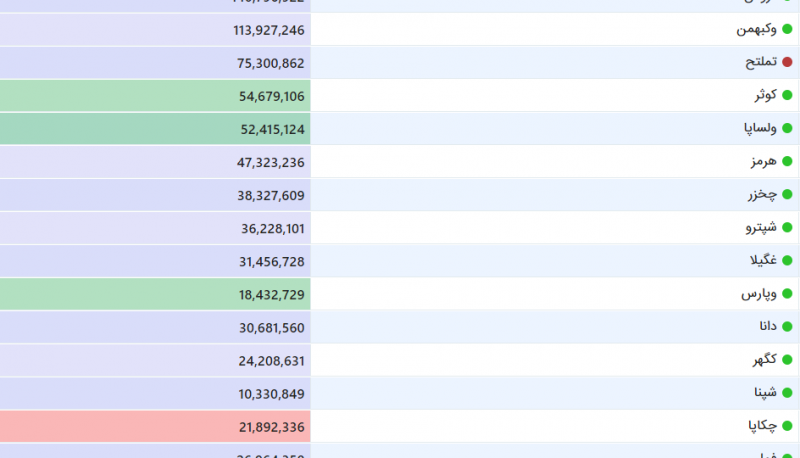Open the وپارس symbol name

coord(759,294)
